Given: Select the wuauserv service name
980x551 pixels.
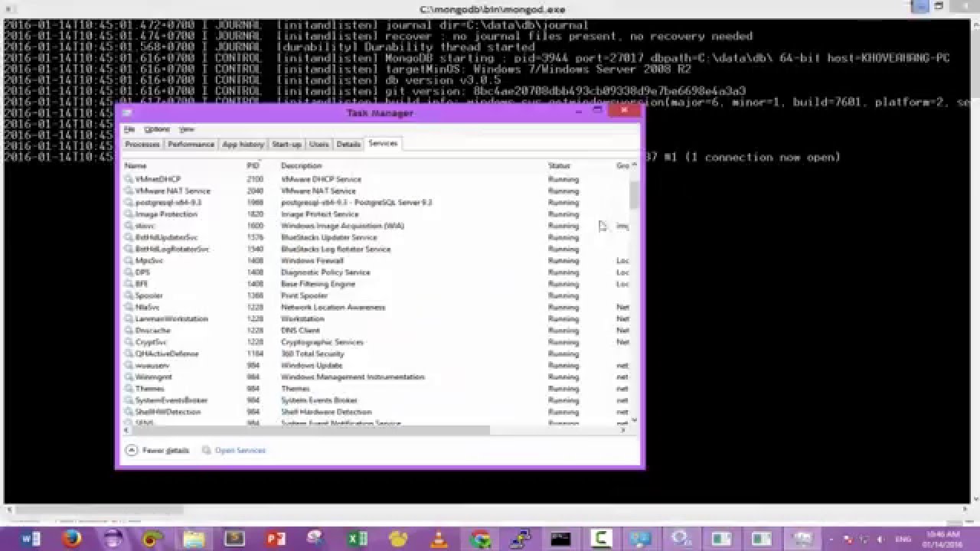Looking at the screenshot, I should point(152,366).
